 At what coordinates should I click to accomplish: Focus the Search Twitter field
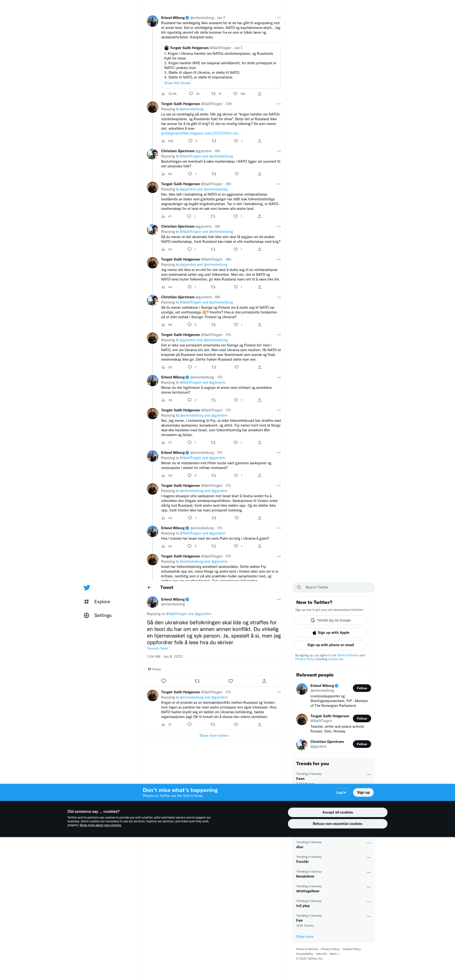coord(333,587)
